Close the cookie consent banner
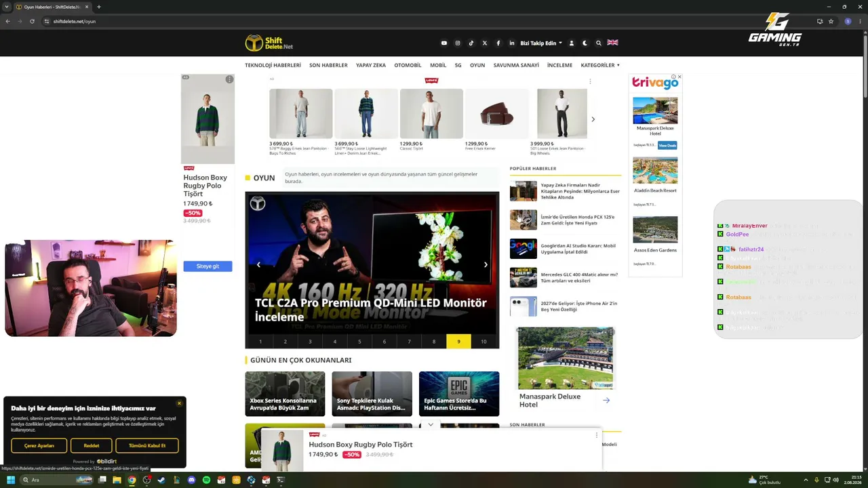 point(179,404)
